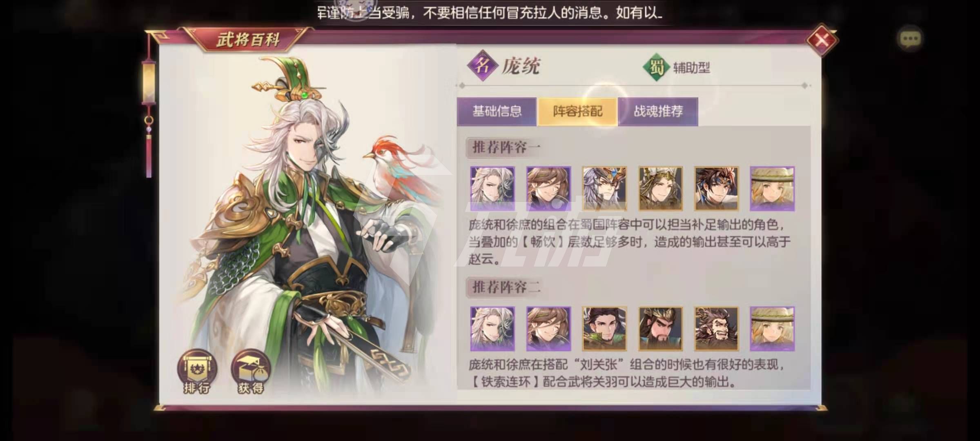Screen dimensions: 980x441
Task: Select straw-hat hero in 推荐阵容二
Action: (772, 329)
